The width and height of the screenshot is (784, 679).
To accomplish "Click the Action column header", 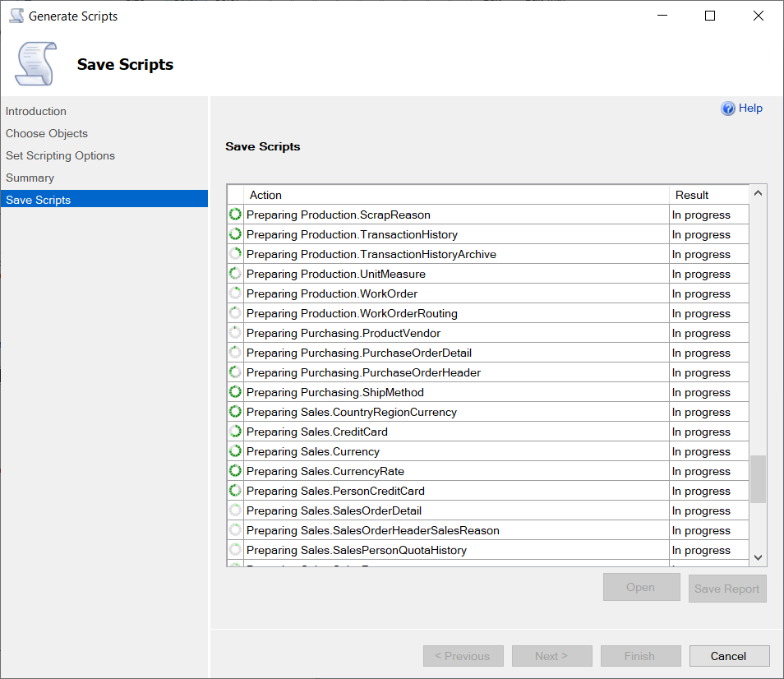I will point(265,195).
